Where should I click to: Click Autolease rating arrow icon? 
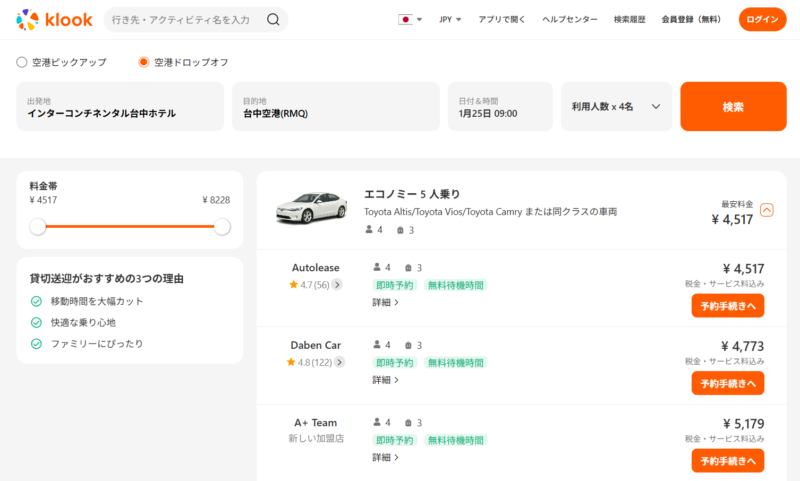point(337,284)
